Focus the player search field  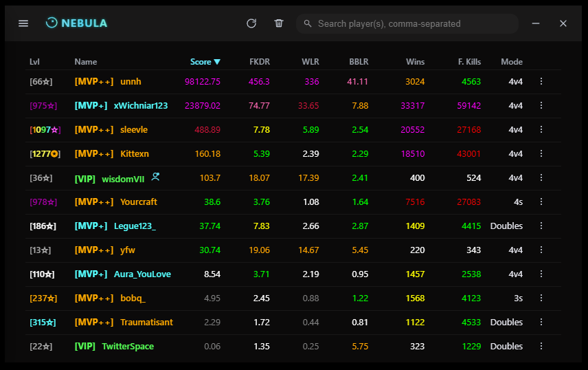(412, 24)
